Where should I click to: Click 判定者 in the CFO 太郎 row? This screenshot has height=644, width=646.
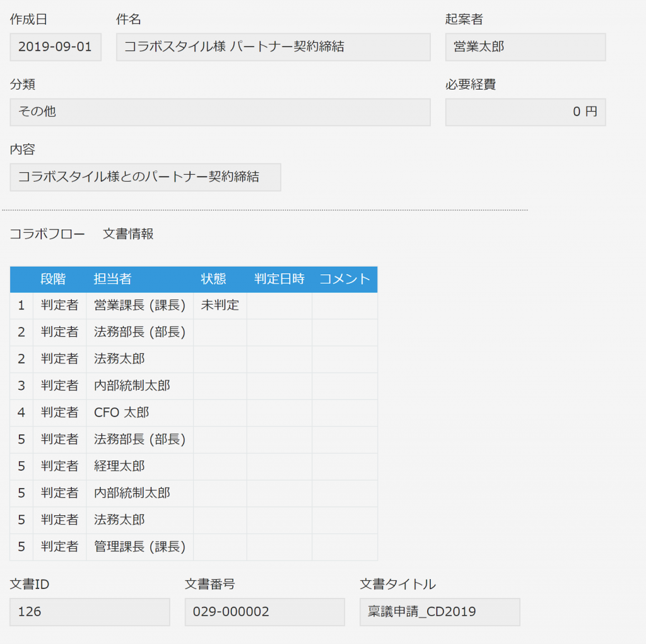tap(60, 413)
